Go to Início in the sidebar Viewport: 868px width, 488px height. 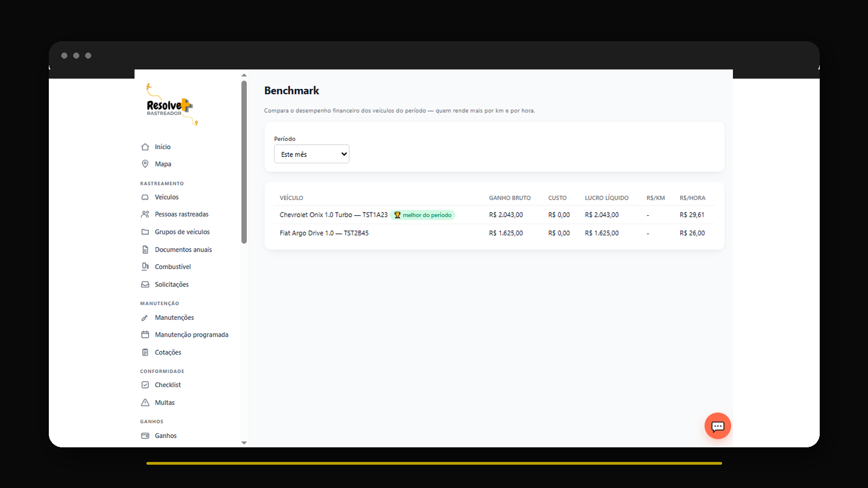coord(162,147)
